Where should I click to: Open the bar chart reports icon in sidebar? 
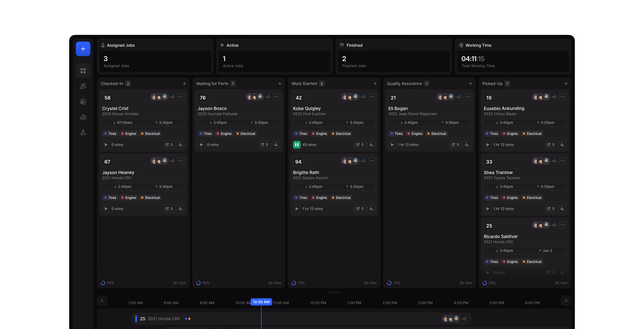point(83,117)
